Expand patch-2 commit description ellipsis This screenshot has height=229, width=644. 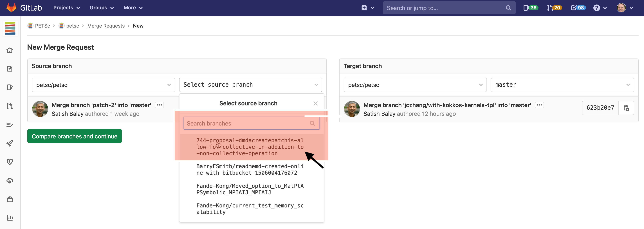[159, 105]
